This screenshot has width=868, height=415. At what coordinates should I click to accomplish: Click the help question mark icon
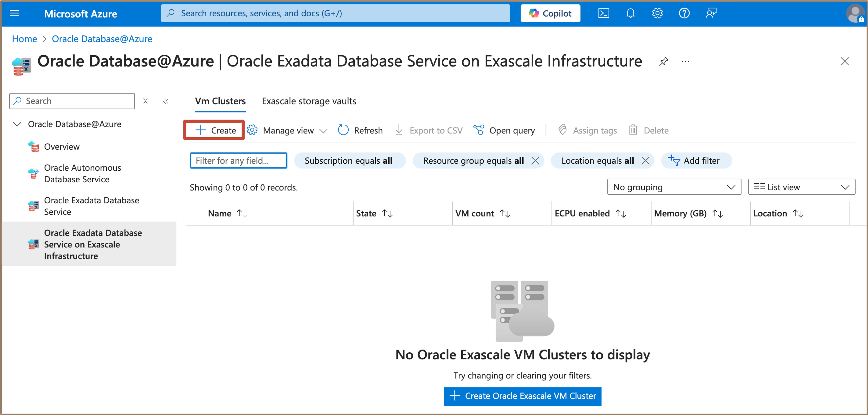pyautogui.click(x=684, y=13)
